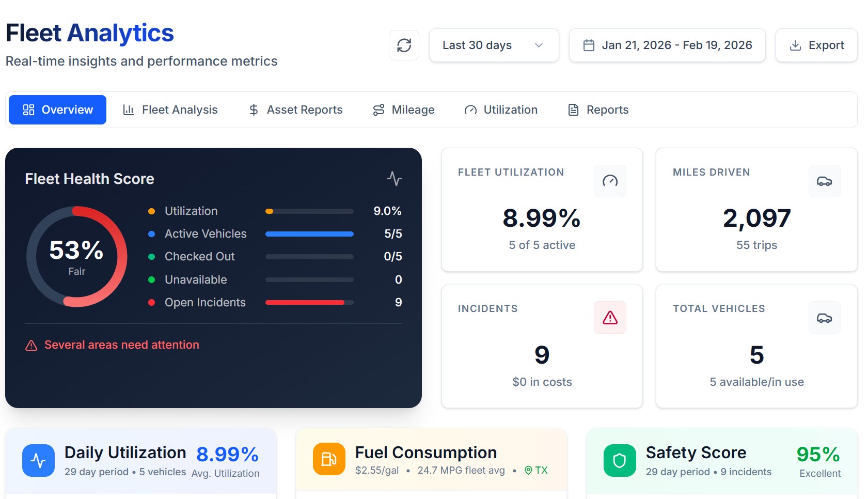Click the TX location link on Fuel Consumption
The height and width of the screenshot is (499, 868).
(x=536, y=471)
